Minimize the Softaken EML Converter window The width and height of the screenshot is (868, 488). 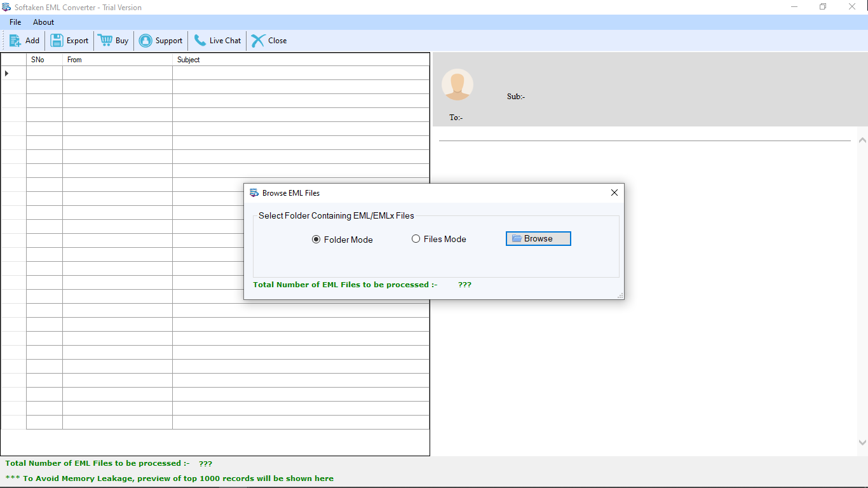[794, 7]
